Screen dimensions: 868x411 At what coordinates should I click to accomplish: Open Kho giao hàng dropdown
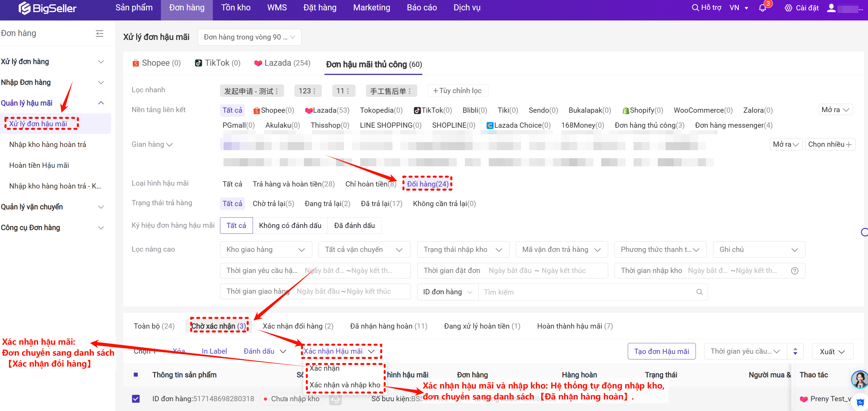[x=266, y=249]
